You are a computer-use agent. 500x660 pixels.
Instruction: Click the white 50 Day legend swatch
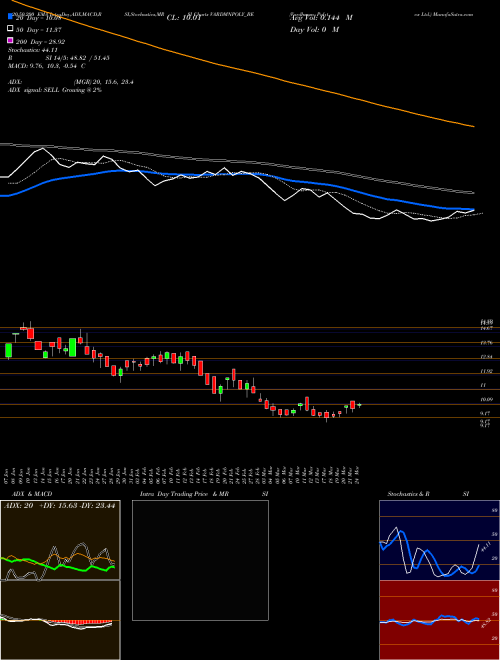pos(10,29)
